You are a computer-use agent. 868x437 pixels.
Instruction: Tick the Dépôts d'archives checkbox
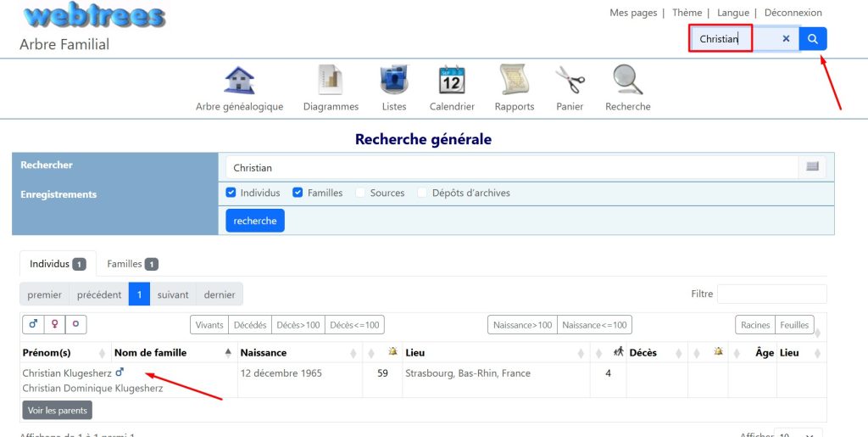(x=422, y=193)
